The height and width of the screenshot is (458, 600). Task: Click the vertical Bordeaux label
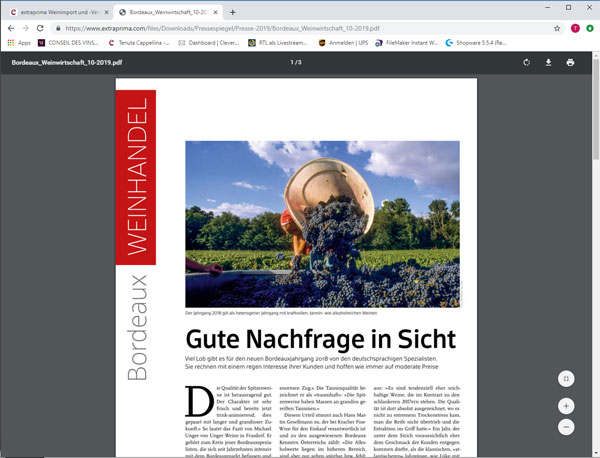pyautogui.click(x=137, y=328)
